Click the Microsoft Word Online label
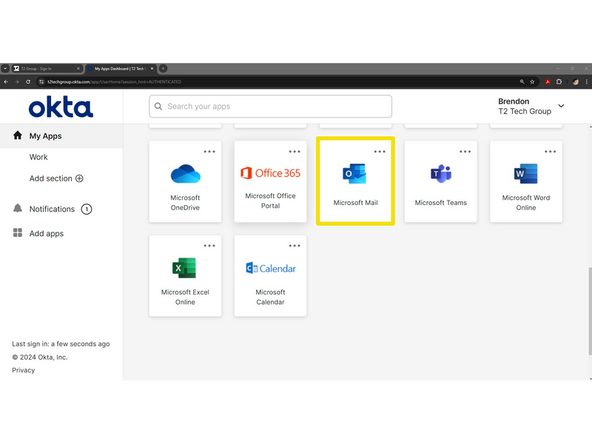Screen dimensions: 592x444 (x=526, y=203)
